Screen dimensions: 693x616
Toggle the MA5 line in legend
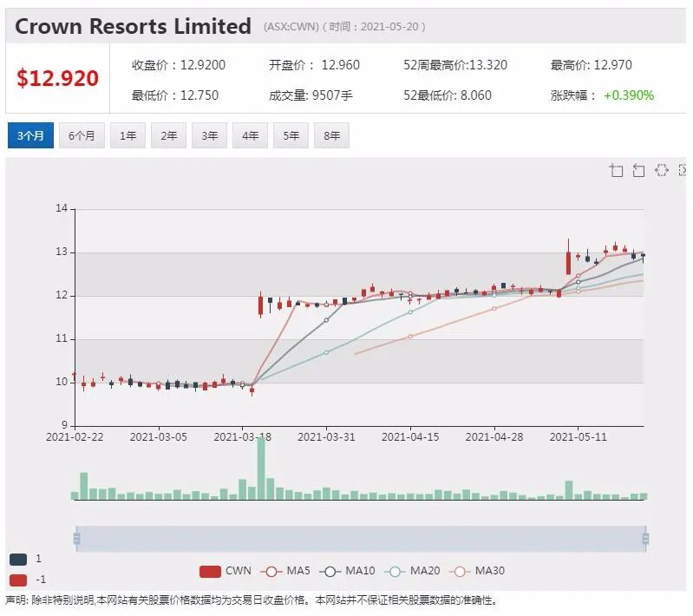coord(285,571)
